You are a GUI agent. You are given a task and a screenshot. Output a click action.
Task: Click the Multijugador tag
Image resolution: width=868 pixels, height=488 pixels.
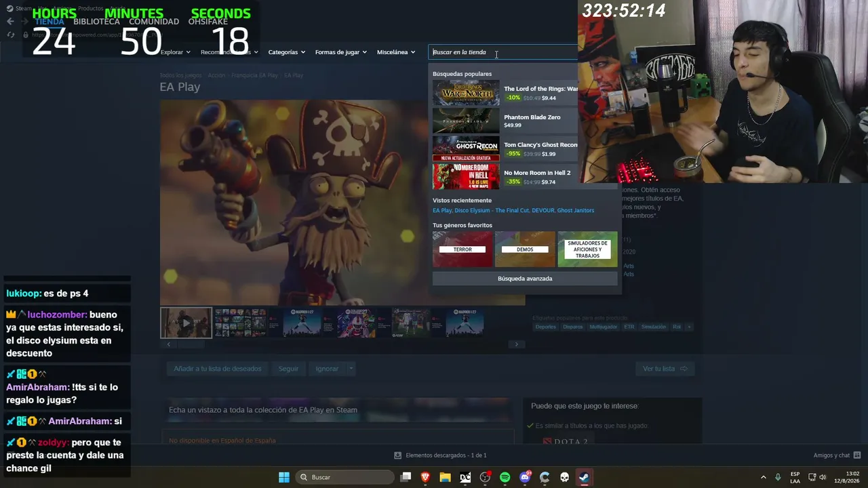point(604,327)
